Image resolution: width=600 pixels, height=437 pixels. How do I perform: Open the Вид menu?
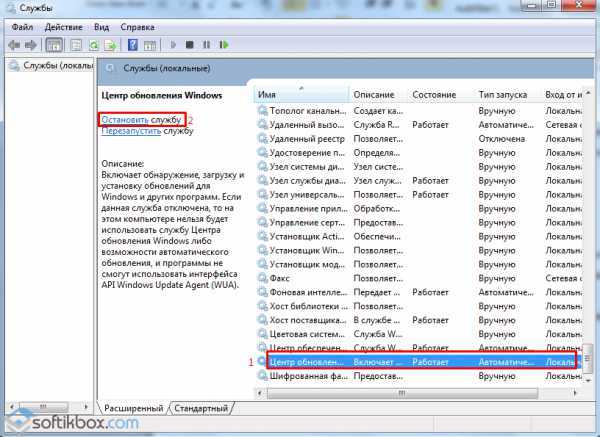click(x=101, y=27)
